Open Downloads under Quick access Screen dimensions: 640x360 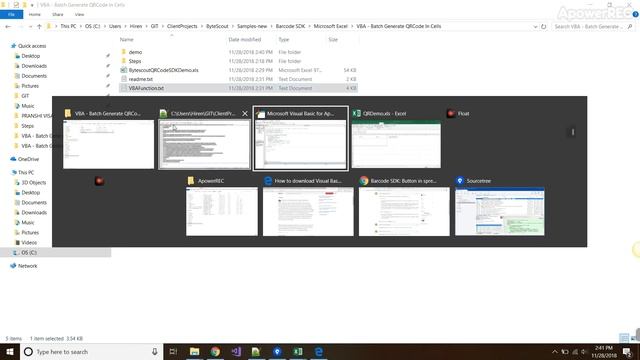[x=34, y=66]
